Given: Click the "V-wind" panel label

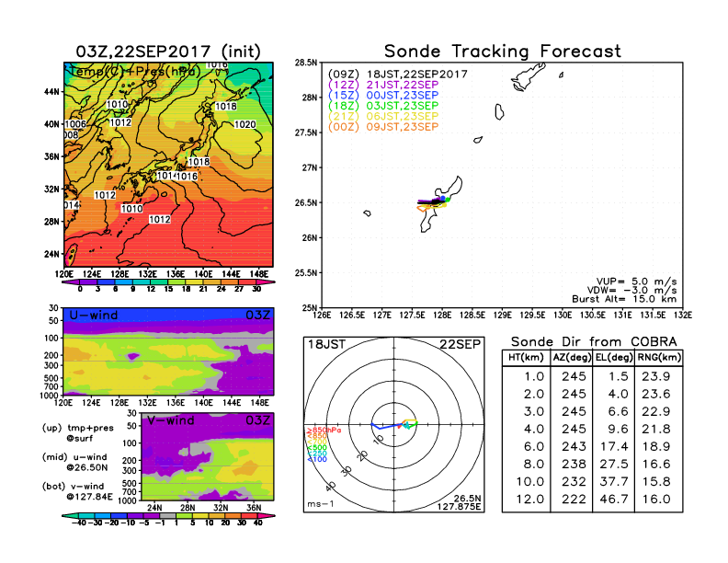Looking at the screenshot, I should [x=170, y=420].
